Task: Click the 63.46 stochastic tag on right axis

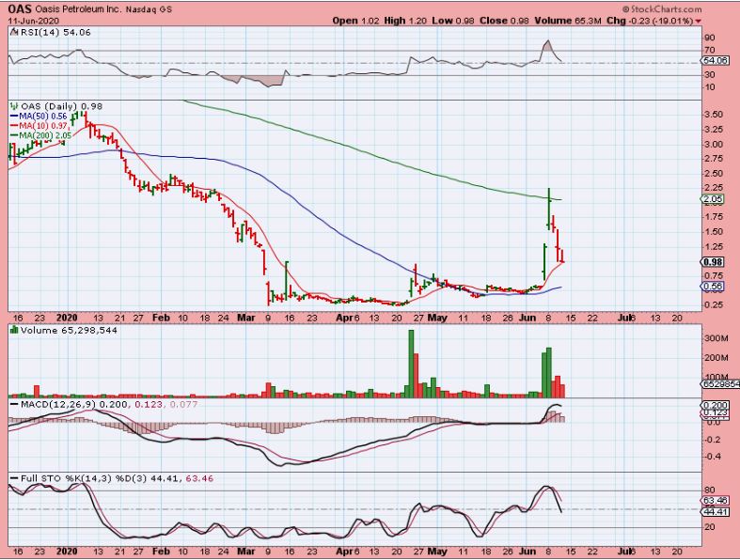Action: point(716,501)
